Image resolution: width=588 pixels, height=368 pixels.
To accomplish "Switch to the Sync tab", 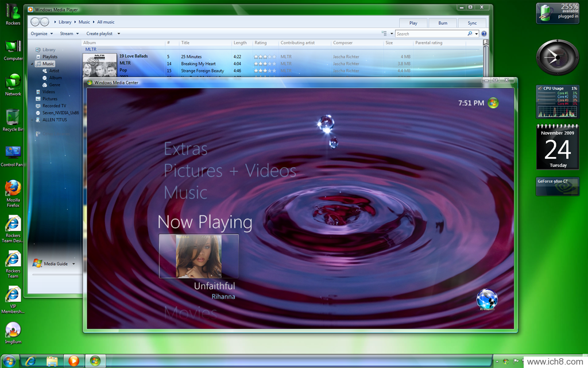I will point(472,23).
